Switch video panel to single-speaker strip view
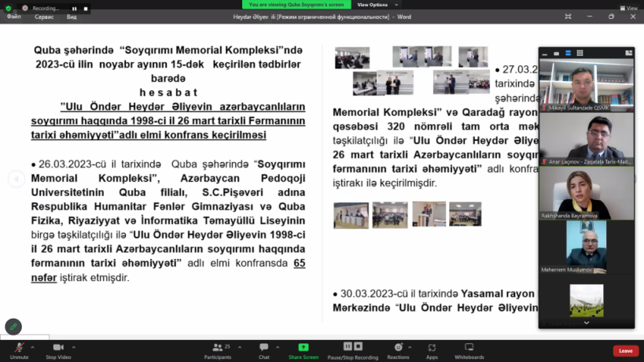Viewport: 644px width, 362px height. point(556,54)
